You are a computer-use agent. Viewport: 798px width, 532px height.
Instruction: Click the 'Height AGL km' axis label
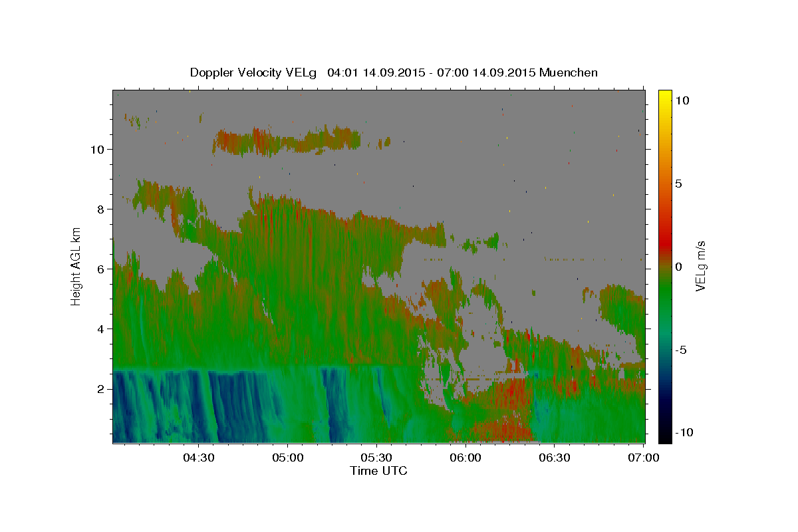point(76,266)
